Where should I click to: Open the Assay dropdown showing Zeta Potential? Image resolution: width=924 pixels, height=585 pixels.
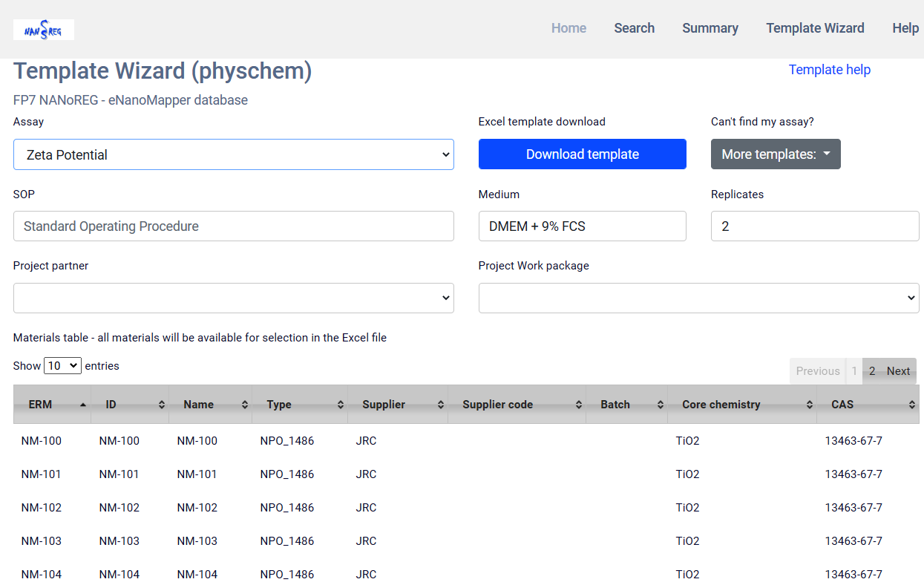(234, 154)
